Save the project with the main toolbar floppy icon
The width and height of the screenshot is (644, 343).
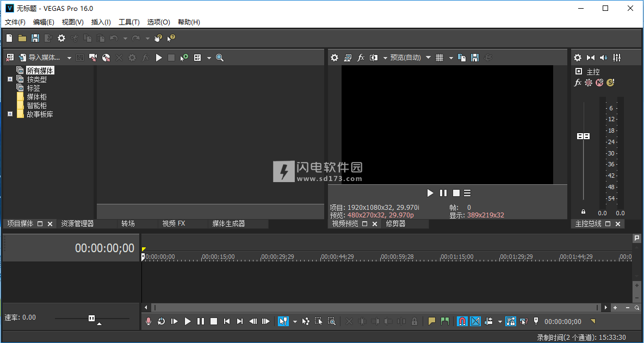[35, 38]
